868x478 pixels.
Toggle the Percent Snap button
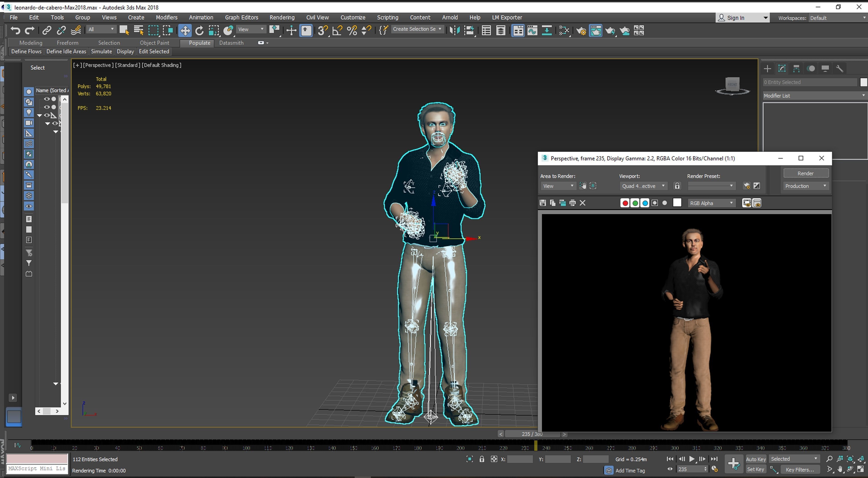point(352,30)
